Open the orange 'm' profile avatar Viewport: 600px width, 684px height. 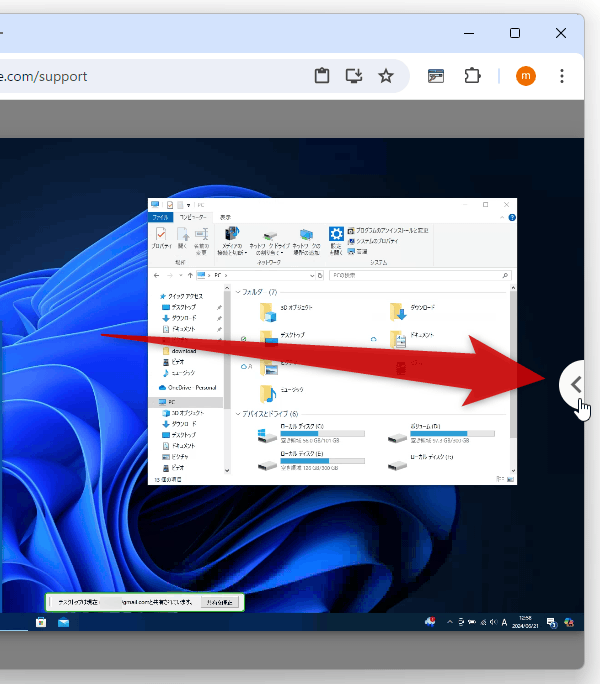tap(526, 76)
